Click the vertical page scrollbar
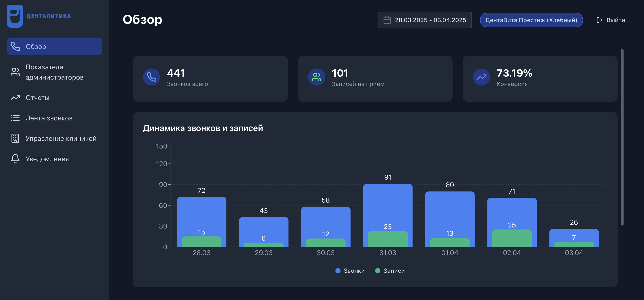The height and width of the screenshot is (300, 644). [x=622, y=137]
